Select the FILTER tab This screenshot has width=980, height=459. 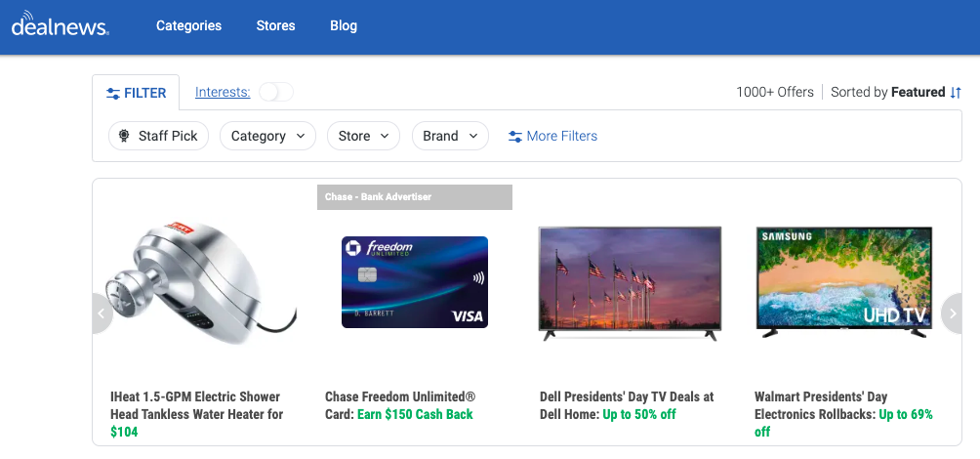pos(136,94)
